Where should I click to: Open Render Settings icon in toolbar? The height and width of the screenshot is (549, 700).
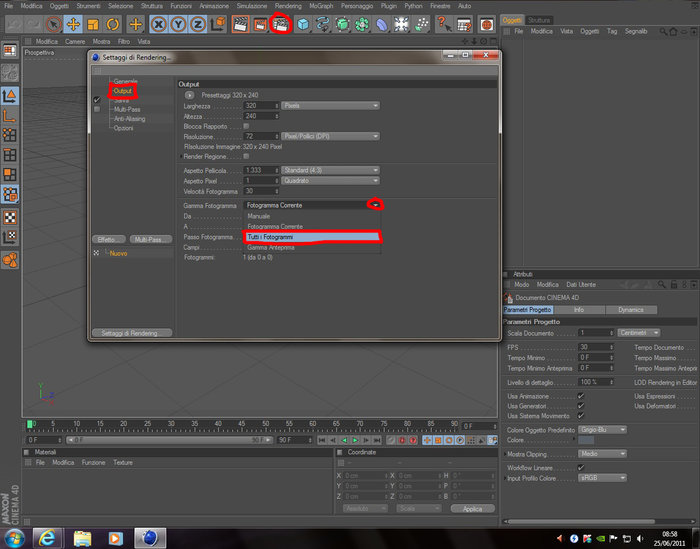pos(280,24)
